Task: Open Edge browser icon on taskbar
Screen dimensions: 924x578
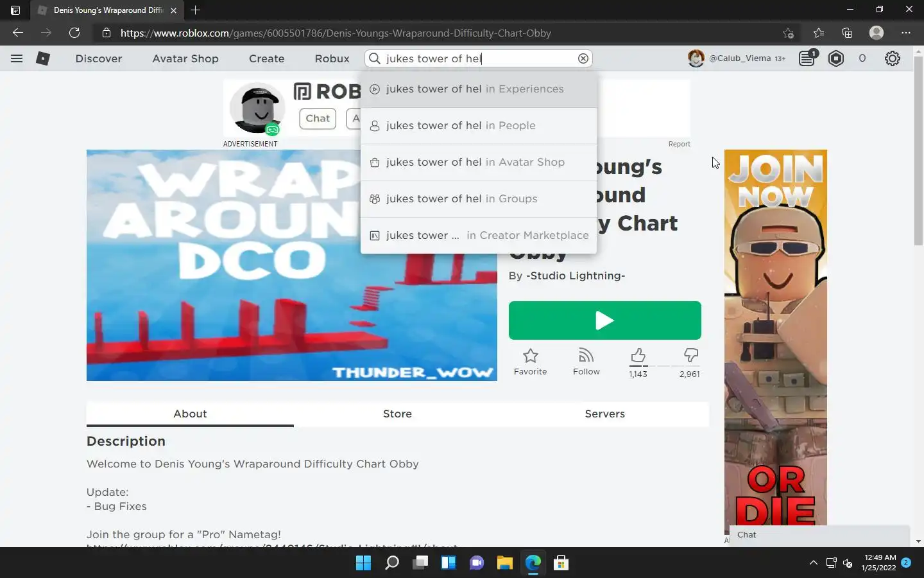Action: tap(533, 563)
